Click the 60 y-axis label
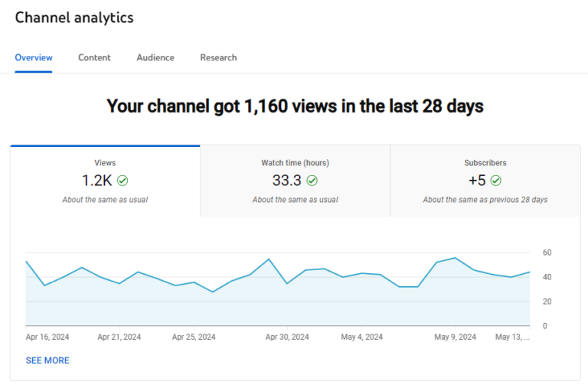 point(547,253)
